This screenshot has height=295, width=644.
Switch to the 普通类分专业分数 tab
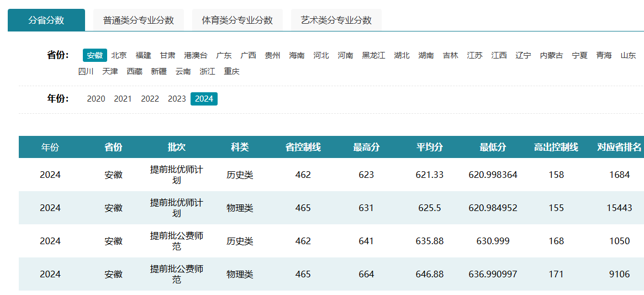pyautogui.click(x=138, y=20)
